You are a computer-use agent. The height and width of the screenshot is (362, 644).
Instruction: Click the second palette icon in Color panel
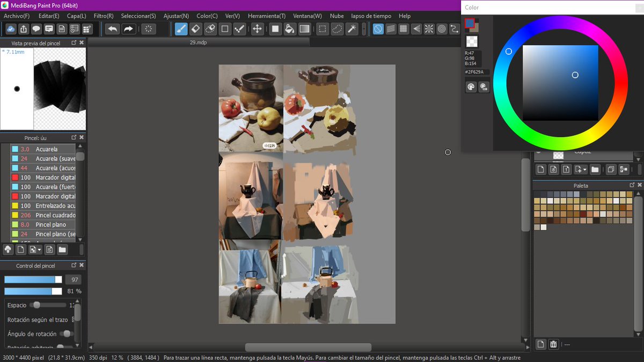(484, 87)
